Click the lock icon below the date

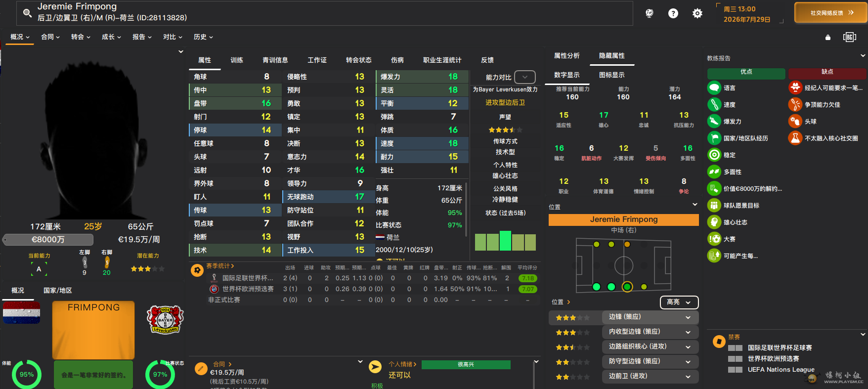pos(828,38)
